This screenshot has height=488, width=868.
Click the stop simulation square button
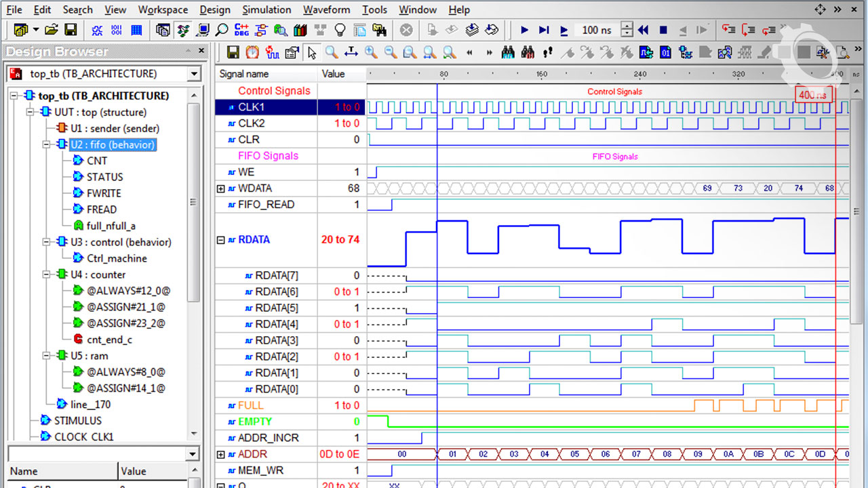663,30
